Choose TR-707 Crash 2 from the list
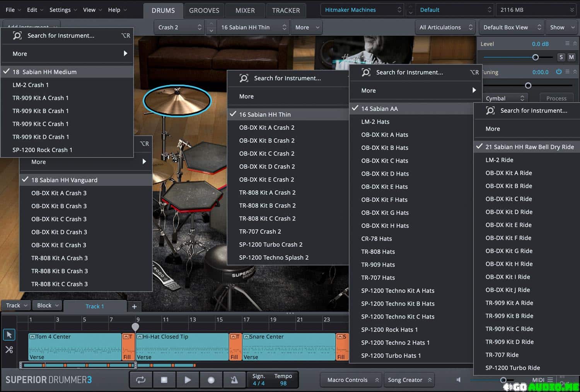Image resolution: width=580 pixels, height=392 pixels. coord(288,231)
